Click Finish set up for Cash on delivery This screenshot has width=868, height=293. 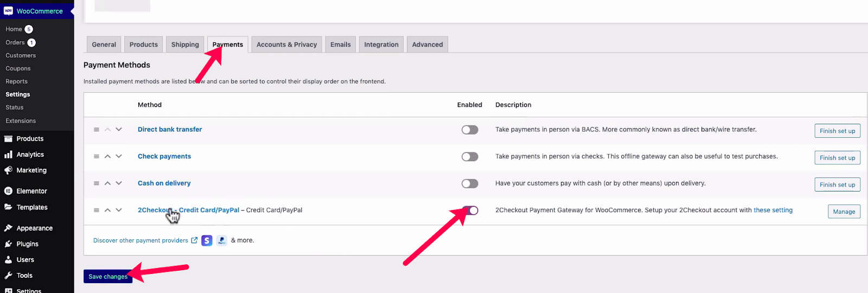coord(837,184)
